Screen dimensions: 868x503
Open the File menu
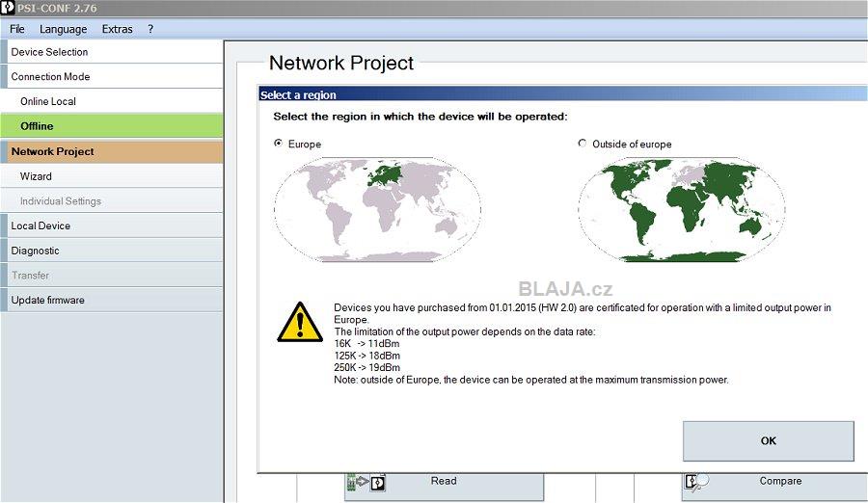point(17,29)
